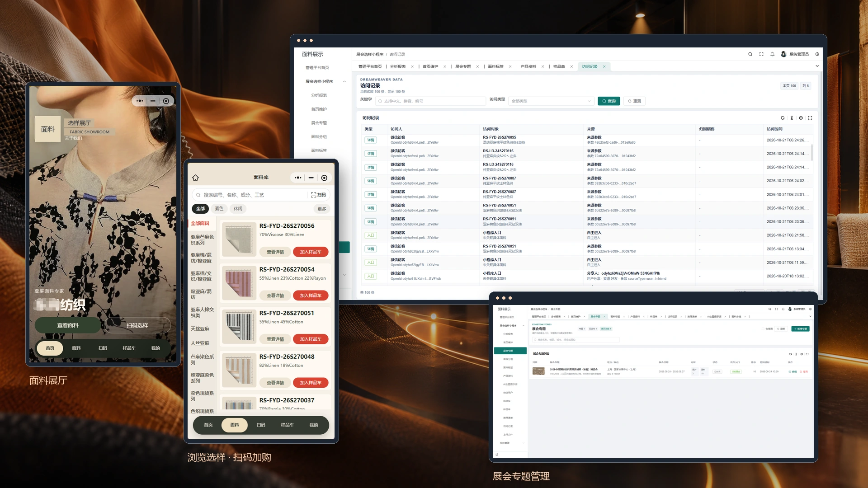Open the settings gear beside 系统管理员 in 访问记录 window
The width and height of the screenshot is (868, 488).
(817, 54)
